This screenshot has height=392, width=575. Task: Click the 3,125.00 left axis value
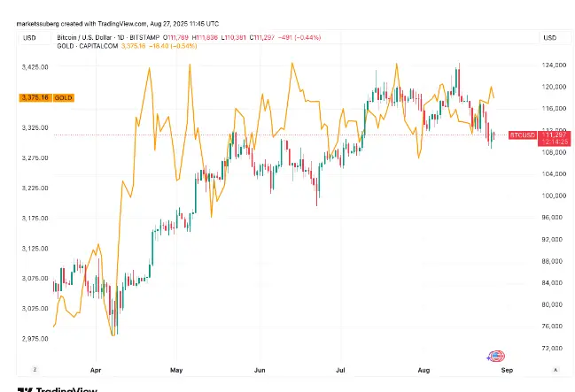click(x=35, y=249)
